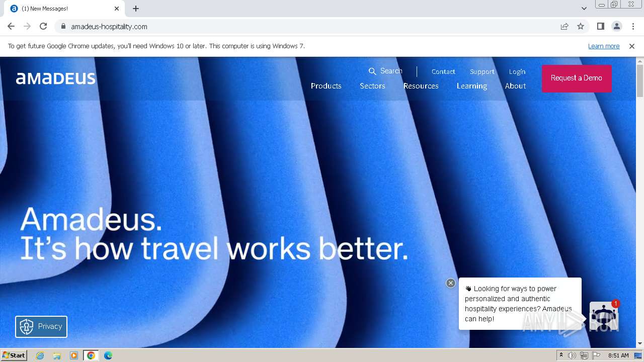Open the network tray icon
Image resolution: width=644 pixels, height=362 pixels.
(x=584, y=355)
